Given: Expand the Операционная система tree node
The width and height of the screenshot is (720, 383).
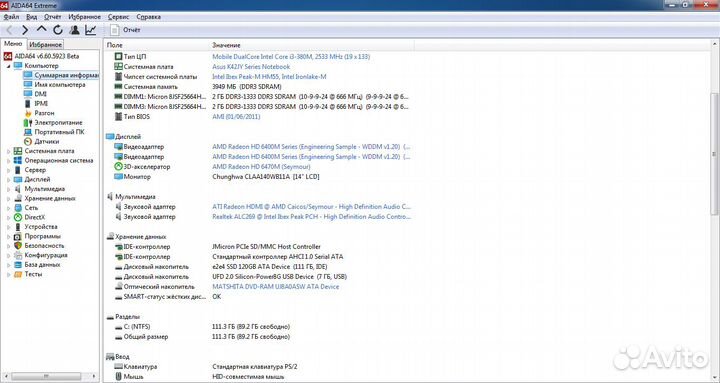Looking at the screenshot, I should click(x=8, y=161).
